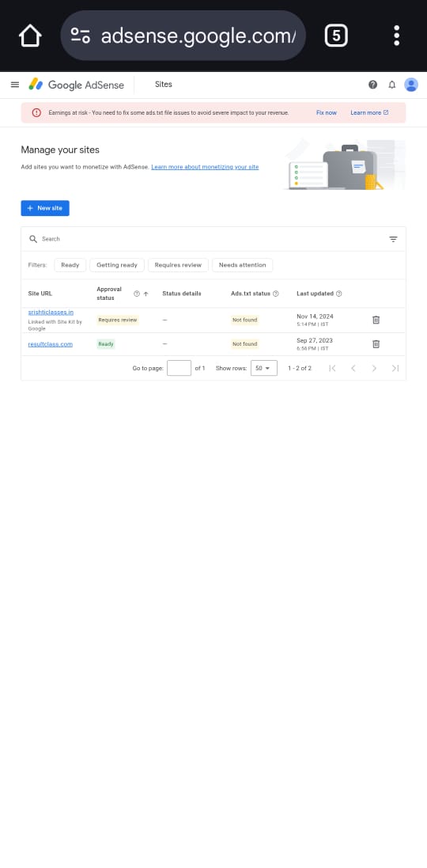This screenshot has width=427, height=868.
Task: Click the Sep 27, 2023 date cell
Action: coord(315,343)
